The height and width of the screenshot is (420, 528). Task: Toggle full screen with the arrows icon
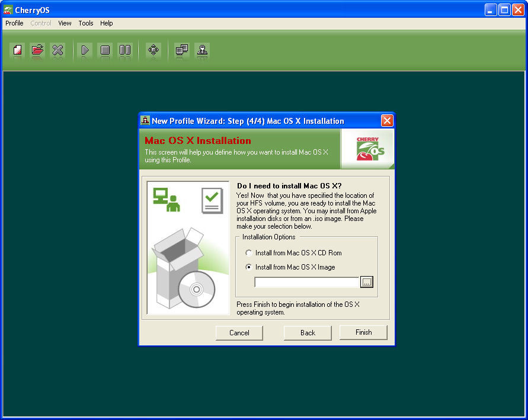pos(153,50)
